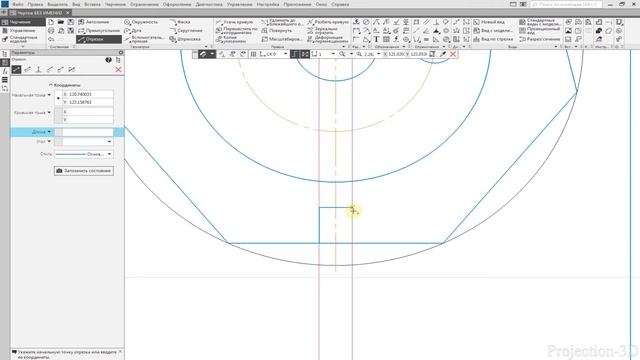640x360 pixels.
Task: Click the Усечь кривую trim tool
Action: (x=235, y=22)
